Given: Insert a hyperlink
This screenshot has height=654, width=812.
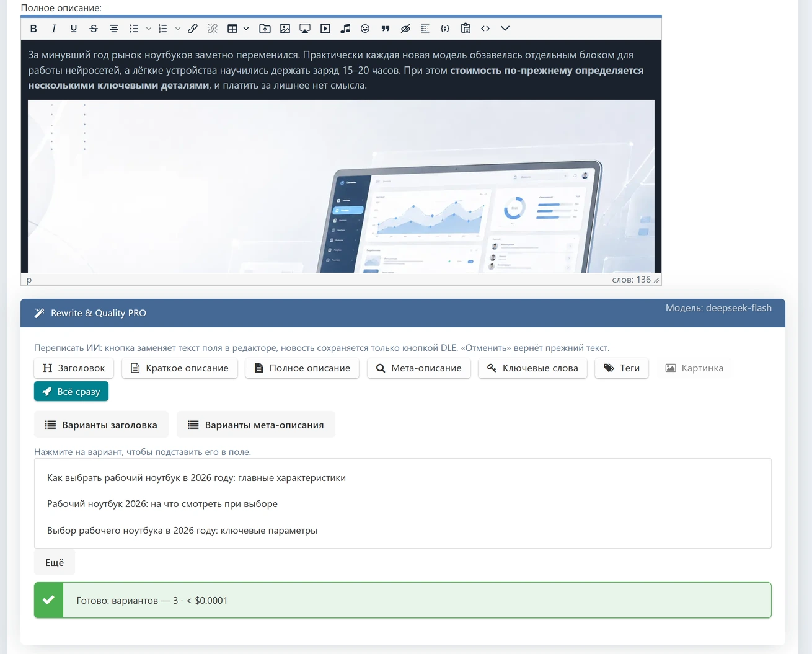Looking at the screenshot, I should pos(193,29).
